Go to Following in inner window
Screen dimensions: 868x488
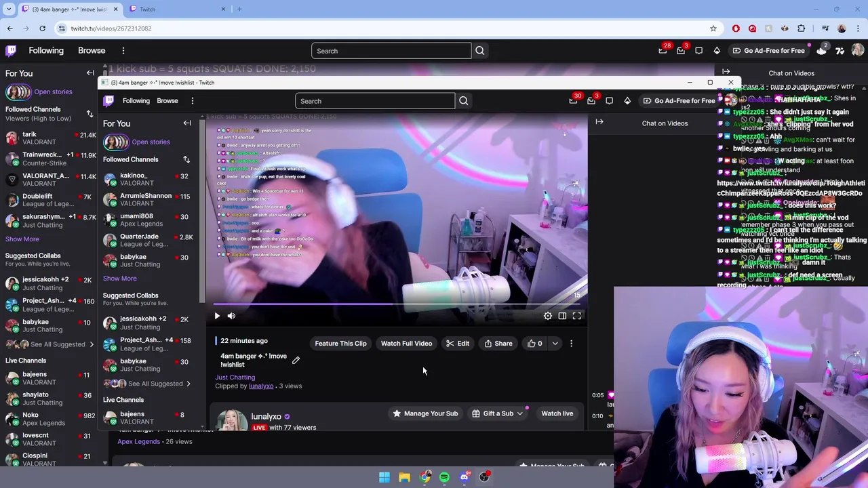(136, 101)
